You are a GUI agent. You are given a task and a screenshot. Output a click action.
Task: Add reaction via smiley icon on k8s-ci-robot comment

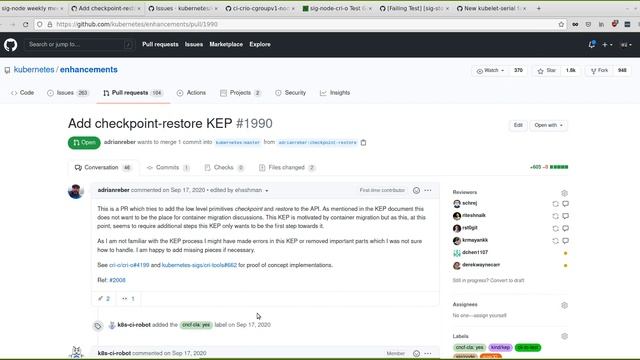[x=416, y=353]
